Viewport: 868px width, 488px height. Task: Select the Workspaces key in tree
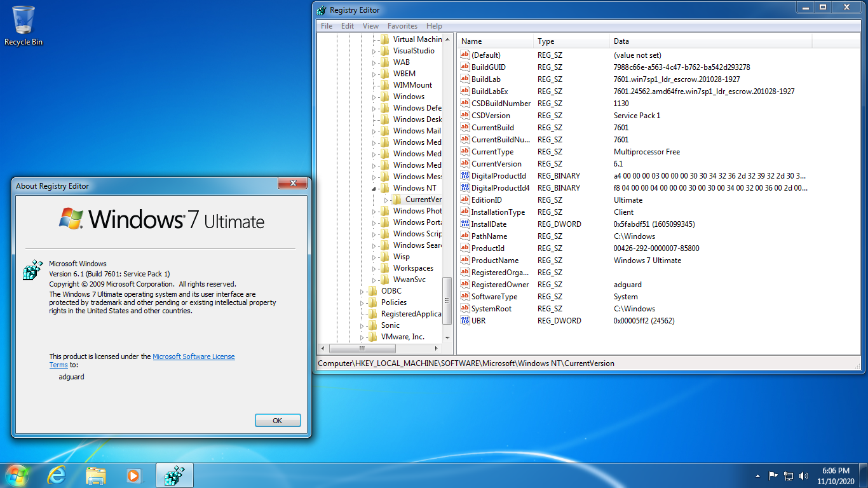(413, 268)
